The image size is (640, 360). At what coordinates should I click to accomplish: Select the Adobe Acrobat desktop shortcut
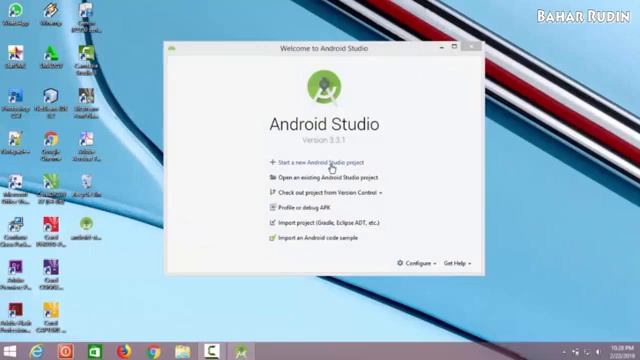(87, 146)
